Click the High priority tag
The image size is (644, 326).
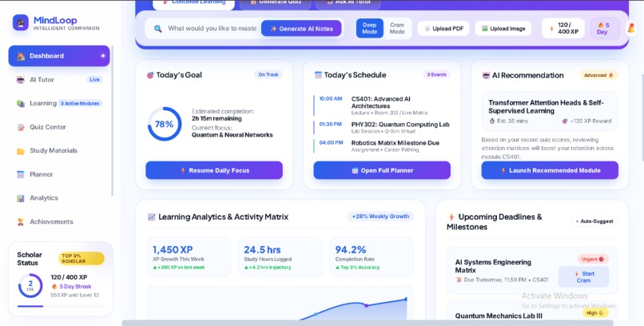pos(594,313)
